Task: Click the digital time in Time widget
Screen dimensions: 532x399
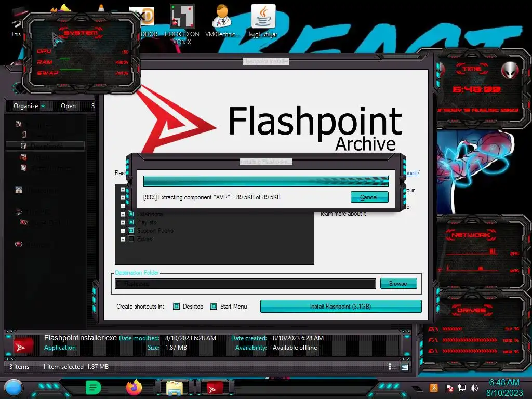Action: pyautogui.click(x=477, y=89)
